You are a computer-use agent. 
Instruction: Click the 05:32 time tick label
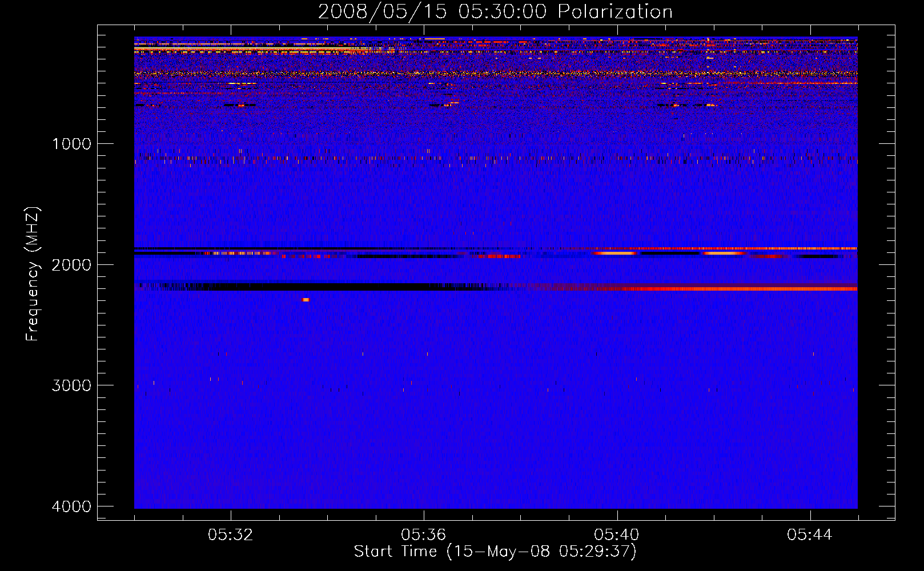pyautogui.click(x=231, y=534)
